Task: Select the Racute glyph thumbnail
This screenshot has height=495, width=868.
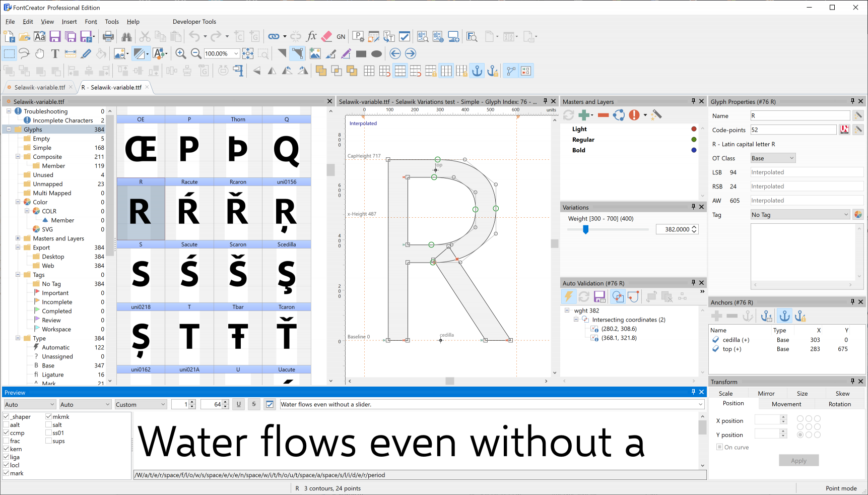Action: [189, 211]
